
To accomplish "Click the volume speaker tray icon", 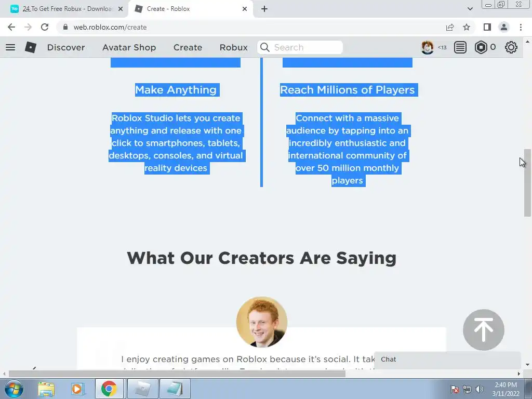I will pos(479,389).
